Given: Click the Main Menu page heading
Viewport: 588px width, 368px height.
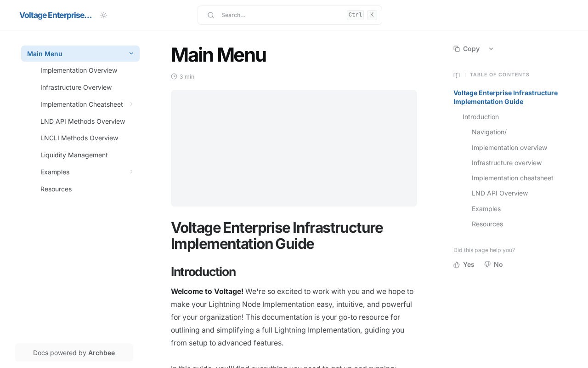Looking at the screenshot, I should (x=219, y=55).
